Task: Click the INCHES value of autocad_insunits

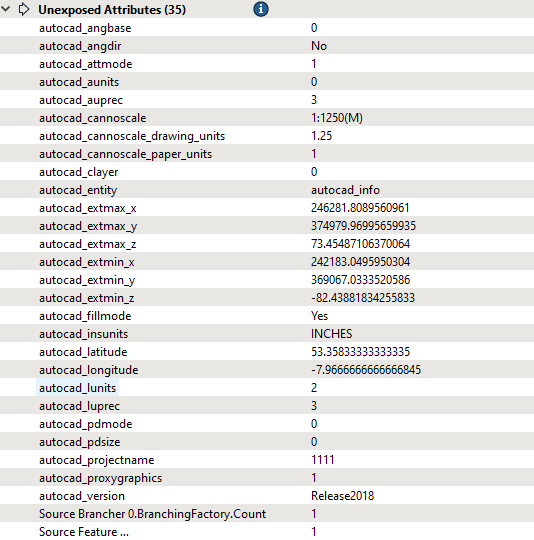Action: coord(332,334)
